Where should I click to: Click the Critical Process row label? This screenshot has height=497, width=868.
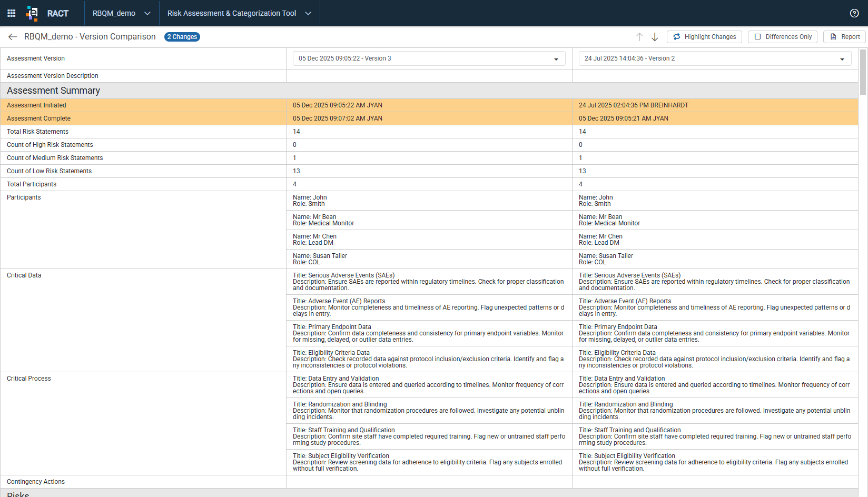(x=29, y=379)
